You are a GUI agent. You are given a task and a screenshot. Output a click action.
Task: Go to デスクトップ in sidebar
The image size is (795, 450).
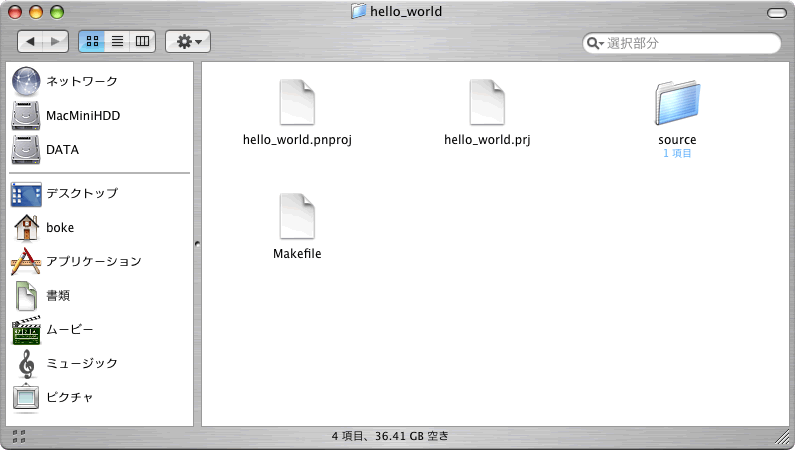65,194
